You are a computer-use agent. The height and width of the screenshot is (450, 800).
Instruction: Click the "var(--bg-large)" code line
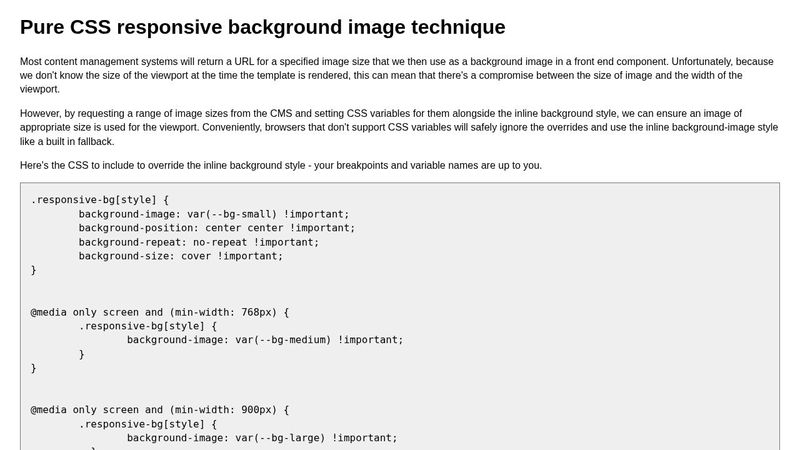click(262, 437)
